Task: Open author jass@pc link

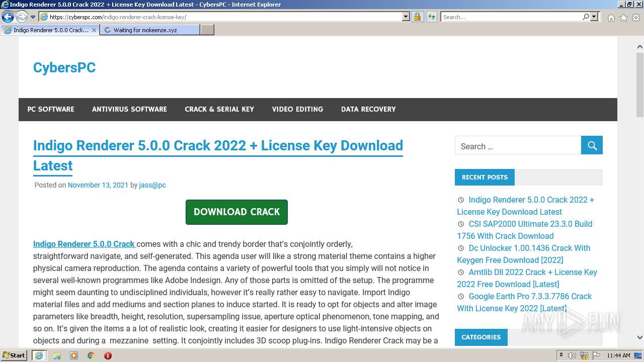Action: pyautogui.click(x=152, y=185)
